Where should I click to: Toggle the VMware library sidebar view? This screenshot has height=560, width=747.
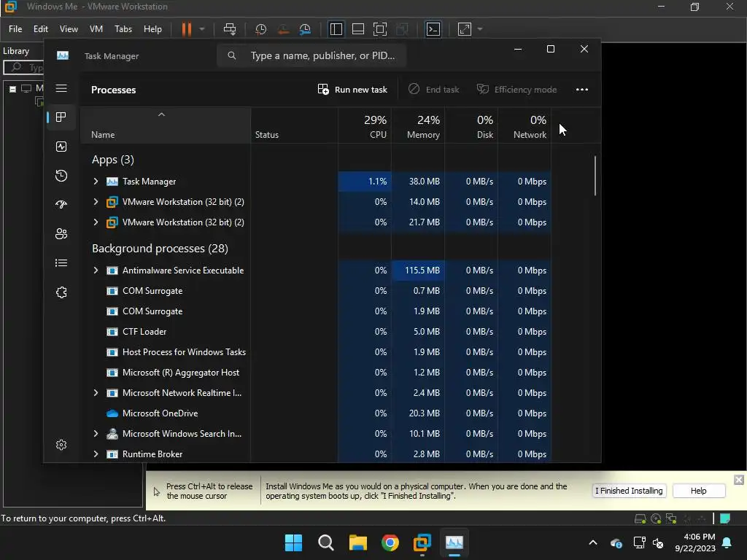[x=336, y=29]
